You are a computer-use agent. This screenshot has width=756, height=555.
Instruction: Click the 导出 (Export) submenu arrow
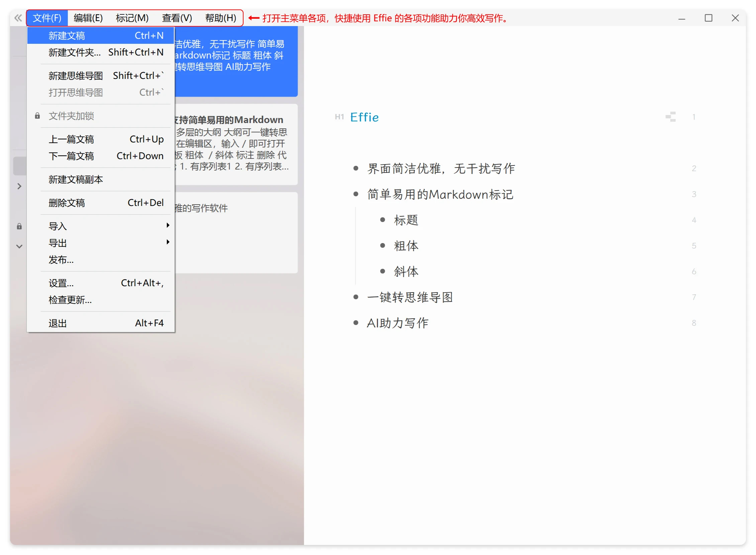point(169,242)
